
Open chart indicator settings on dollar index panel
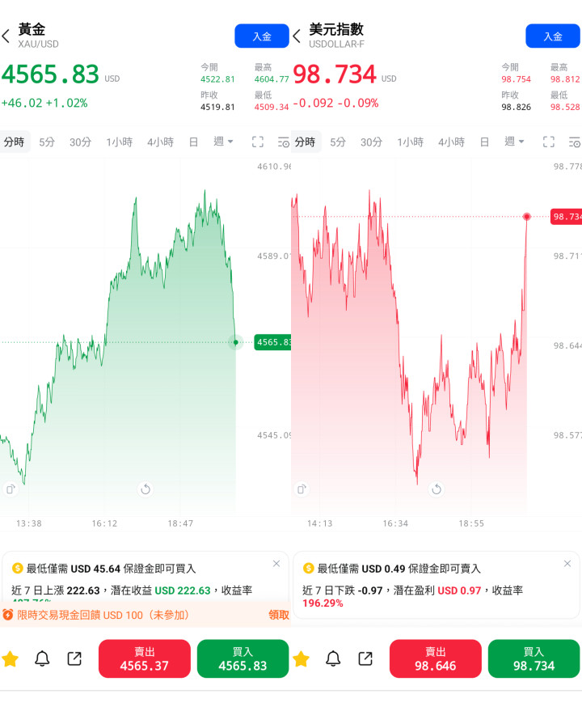(574, 142)
